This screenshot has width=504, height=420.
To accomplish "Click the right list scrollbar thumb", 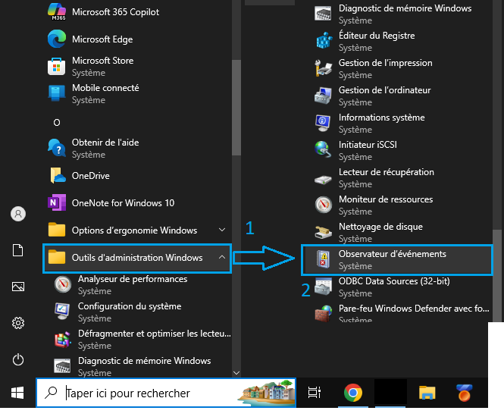I will click(497, 275).
